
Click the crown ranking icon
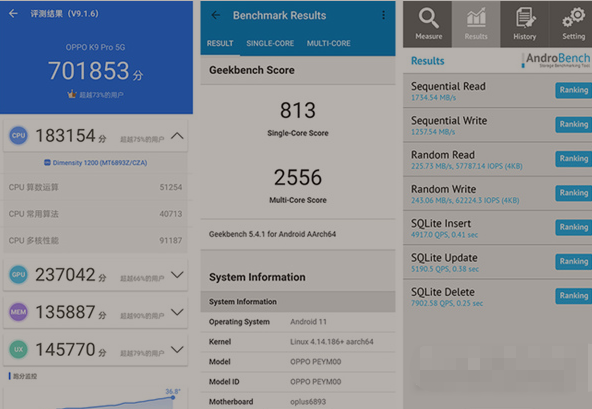click(x=72, y=94)
